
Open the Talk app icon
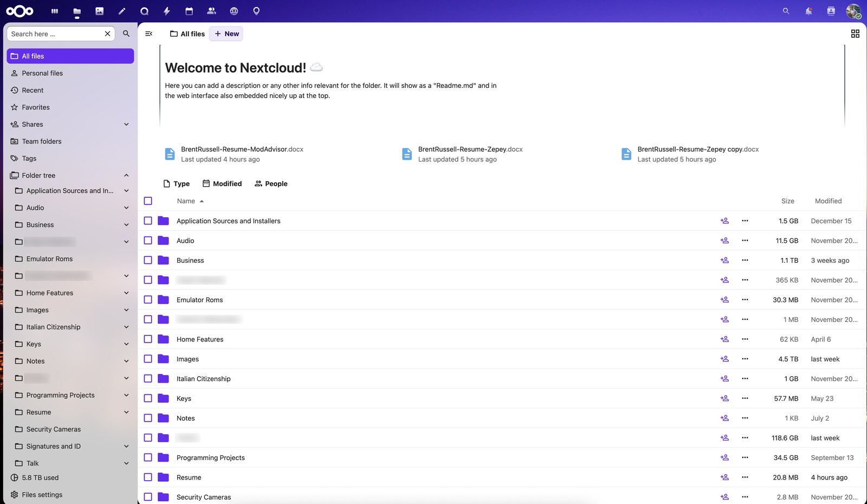point(144,11)
